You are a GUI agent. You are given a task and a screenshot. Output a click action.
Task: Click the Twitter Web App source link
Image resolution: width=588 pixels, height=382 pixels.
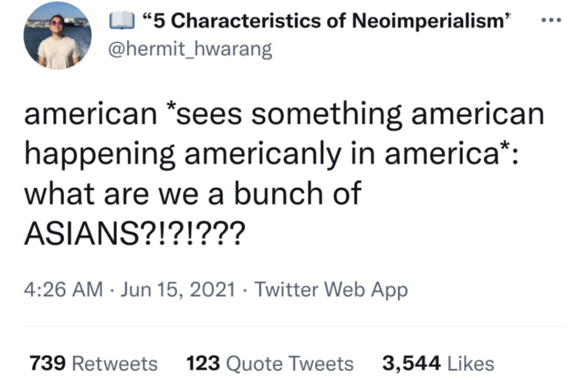(331, 290)
